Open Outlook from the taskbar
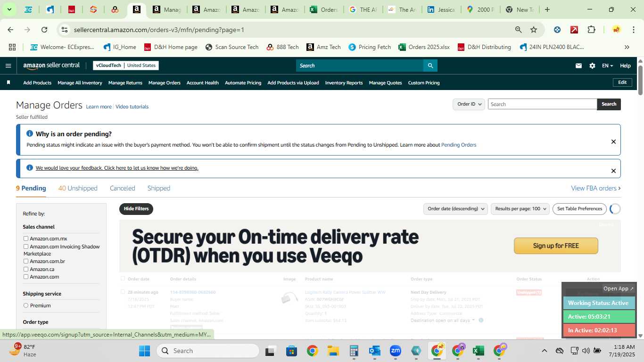The width and height of the screenshot is (644, 362). click(375, 351)
